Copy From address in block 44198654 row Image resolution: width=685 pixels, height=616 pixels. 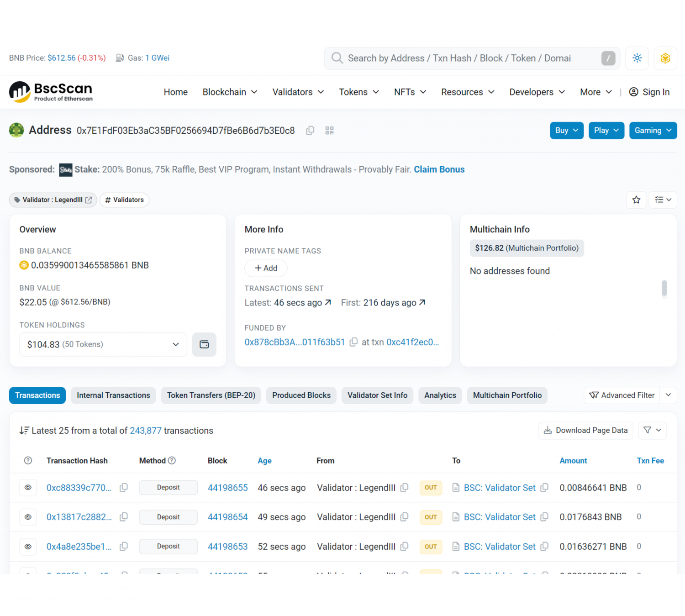click(404, 517)
